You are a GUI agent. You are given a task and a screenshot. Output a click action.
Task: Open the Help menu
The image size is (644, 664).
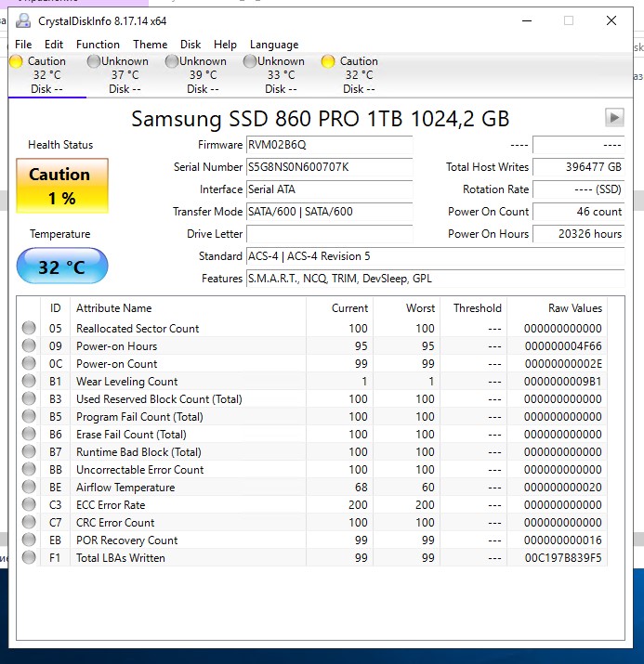[225, 45]
